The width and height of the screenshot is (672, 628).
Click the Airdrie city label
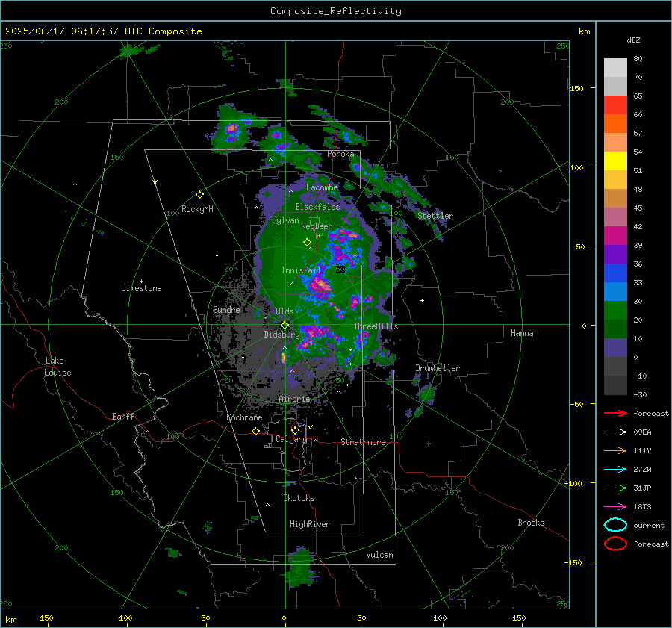pos(294,399)
